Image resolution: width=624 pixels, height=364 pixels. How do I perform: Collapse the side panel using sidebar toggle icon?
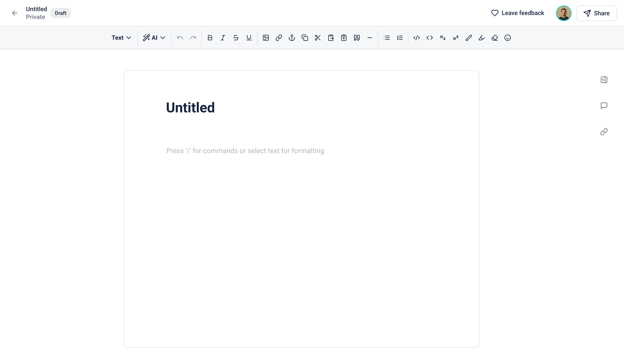[x=604, y=80]
